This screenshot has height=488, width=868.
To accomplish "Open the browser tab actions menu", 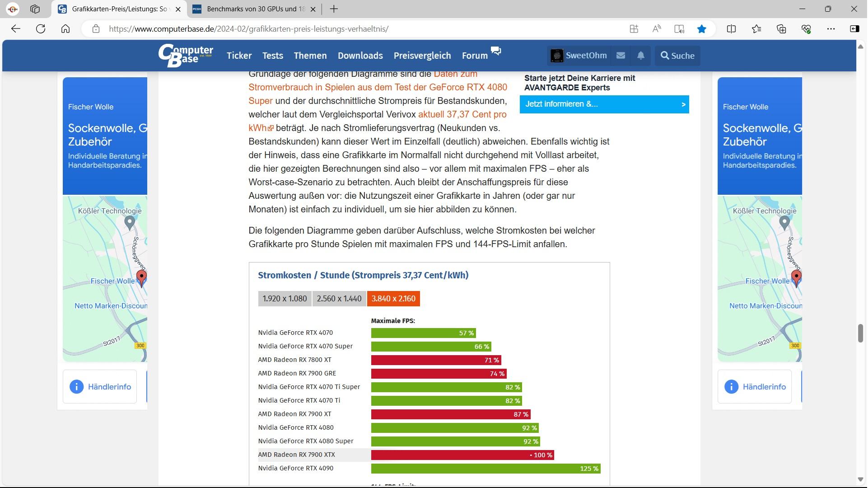I will (35, 9).
